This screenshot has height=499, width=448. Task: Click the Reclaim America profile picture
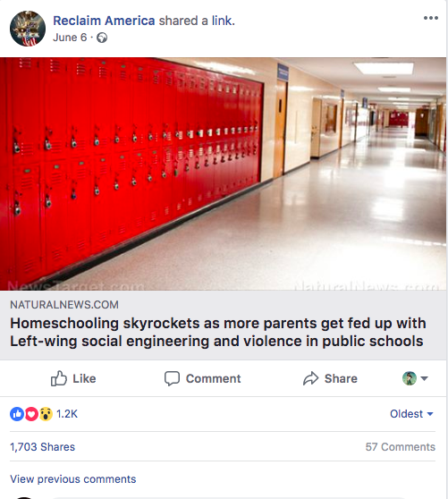pos(28,29)
